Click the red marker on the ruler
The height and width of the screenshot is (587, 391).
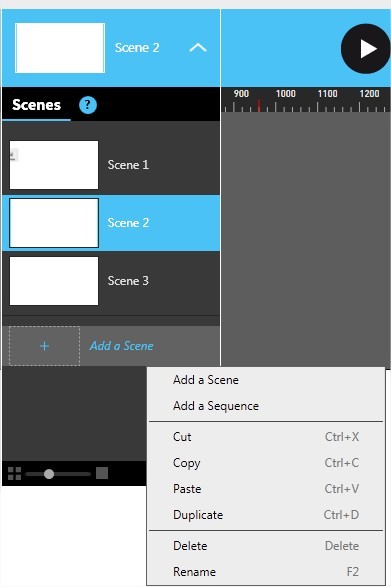(x=258, y=106)
